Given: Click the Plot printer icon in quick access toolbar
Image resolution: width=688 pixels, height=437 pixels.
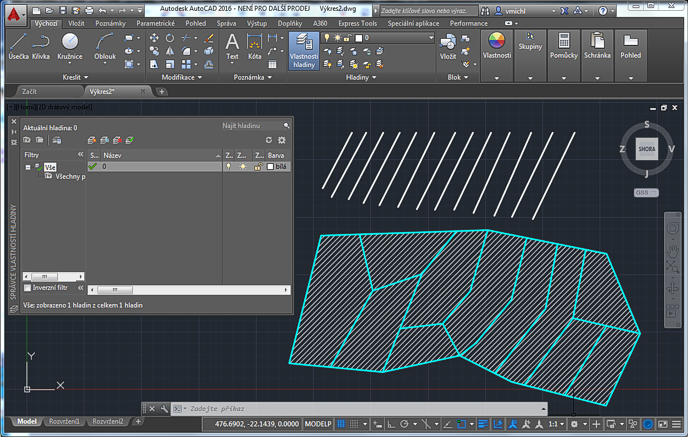Looking at the screenshot, I should [89, 11].
